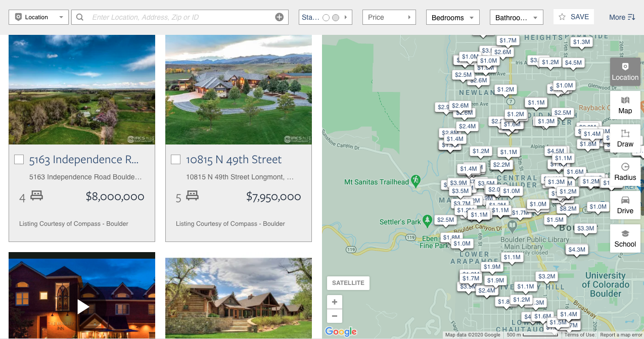Open the log lodge with stone steps photo
The image size is (644, 339).
[x=239, y=298]
